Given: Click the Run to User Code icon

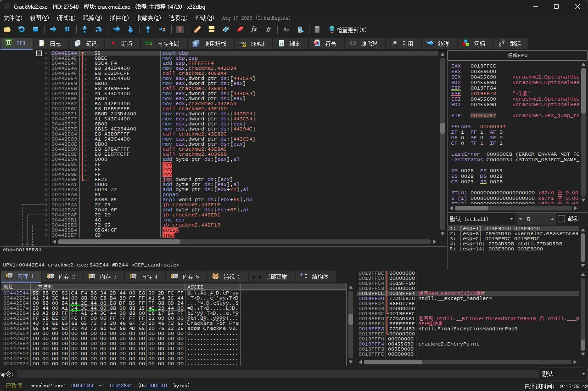Looking at the screenshot, I should 162,29.
